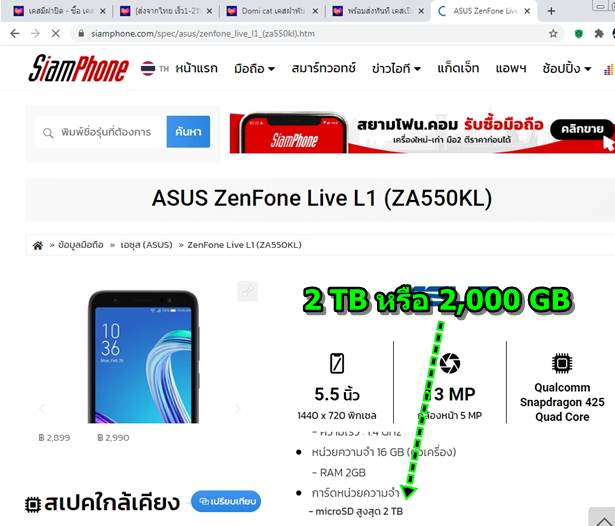Viewport: 615px width, 526px height.
Task: Click the เปรียบเทียบ compare button
Action: point(226,501)
